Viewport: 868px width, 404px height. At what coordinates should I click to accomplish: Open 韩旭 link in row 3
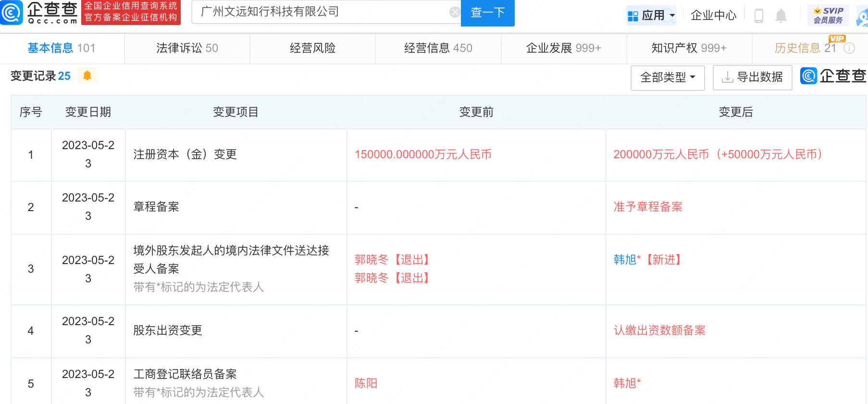(x=625, y=260)
